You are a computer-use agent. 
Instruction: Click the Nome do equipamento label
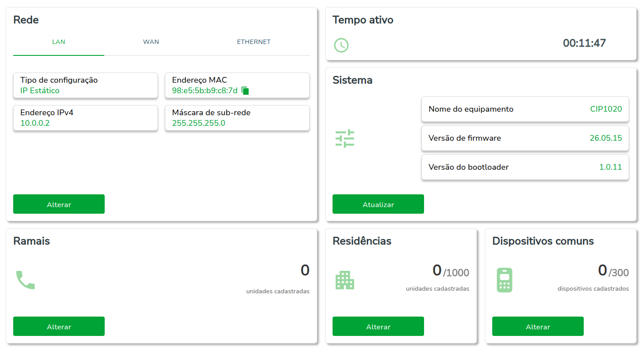[x=471, y=109]
